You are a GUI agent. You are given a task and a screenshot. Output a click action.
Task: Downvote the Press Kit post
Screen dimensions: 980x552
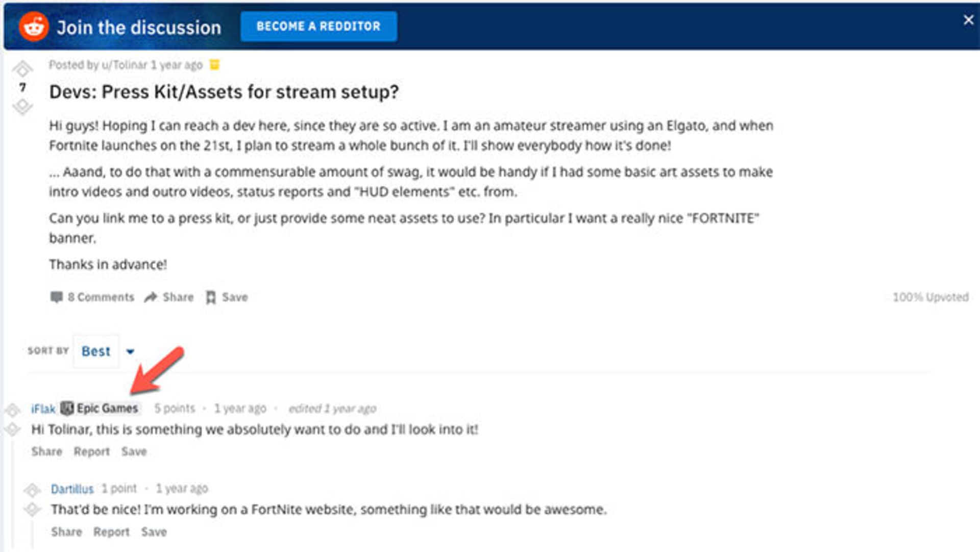[22, 107]
